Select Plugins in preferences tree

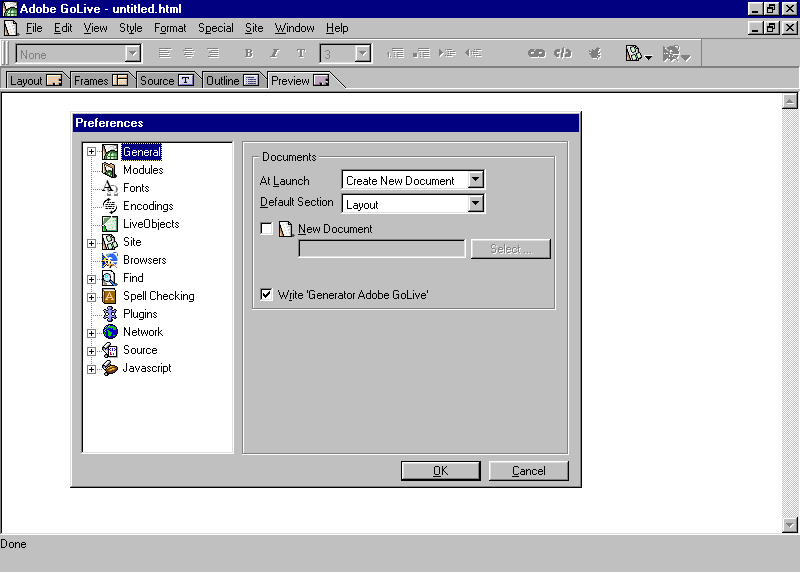point(140,314)
